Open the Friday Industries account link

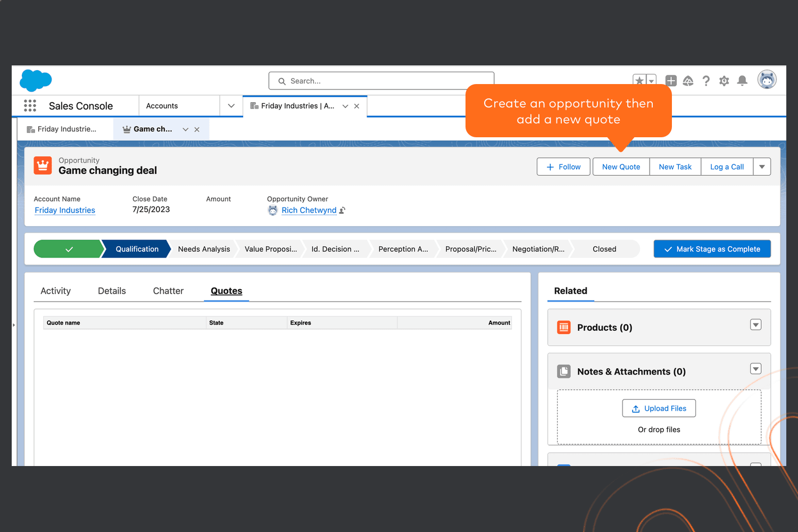(65, 210)
